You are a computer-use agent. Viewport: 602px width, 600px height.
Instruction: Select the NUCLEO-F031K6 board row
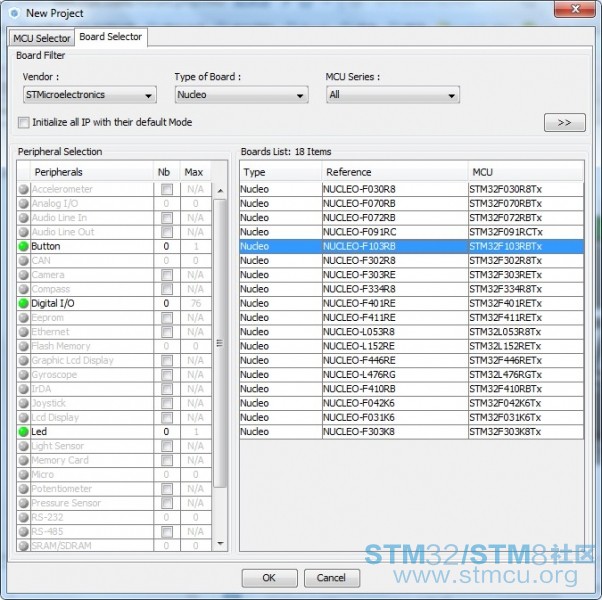click(x=412, y=417)
